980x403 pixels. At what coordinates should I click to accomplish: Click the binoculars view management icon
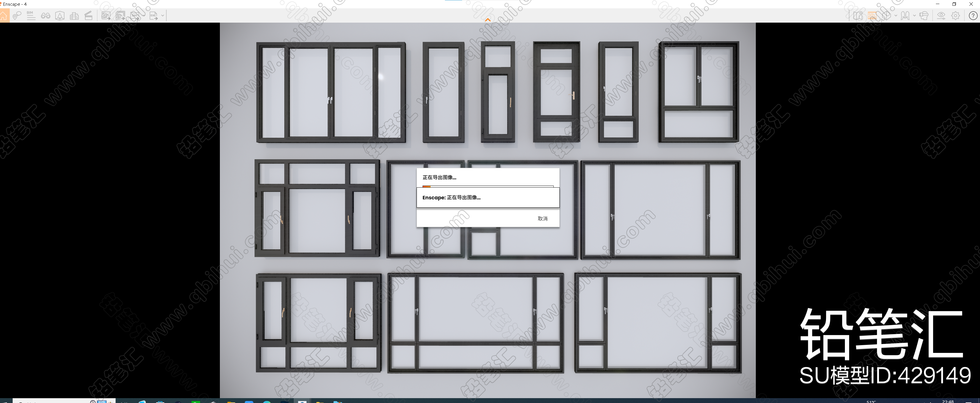tap(46, 15)
